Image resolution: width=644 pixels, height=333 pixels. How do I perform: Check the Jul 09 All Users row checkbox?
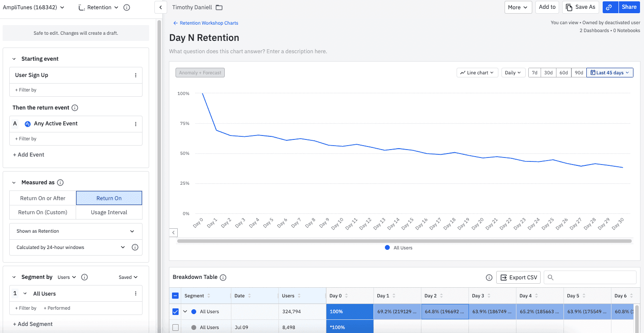click(176, 327)
